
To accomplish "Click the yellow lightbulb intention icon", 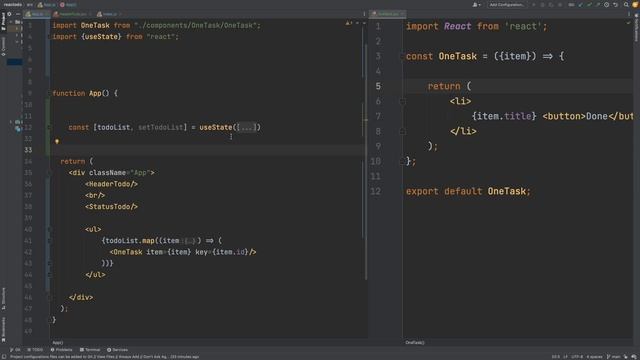I will 57,141.
